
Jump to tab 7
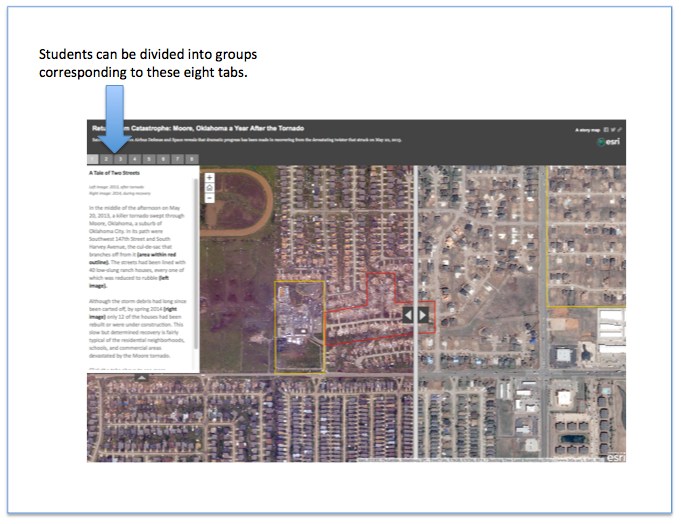(177, 158)
